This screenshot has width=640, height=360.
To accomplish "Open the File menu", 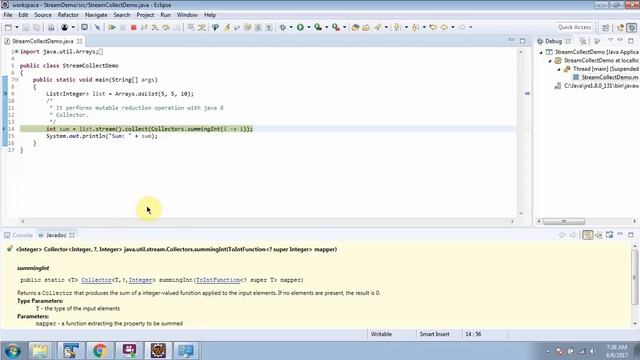I will point(8,15).
